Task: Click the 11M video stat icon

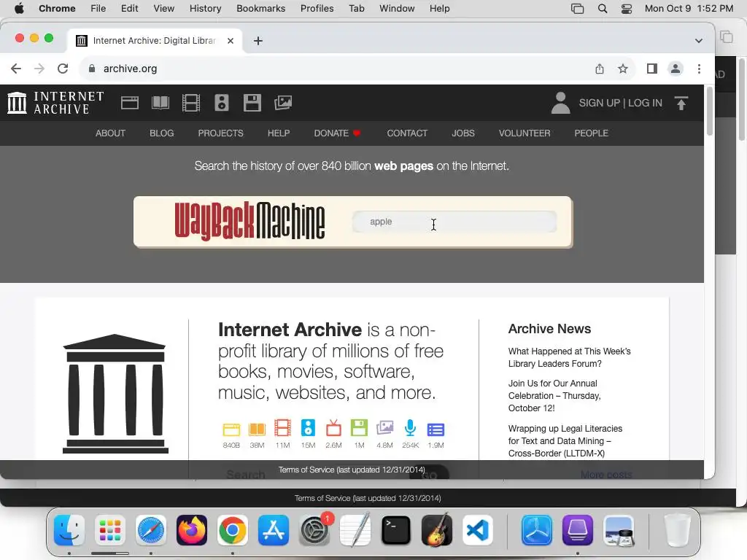Action: point(282,428)
